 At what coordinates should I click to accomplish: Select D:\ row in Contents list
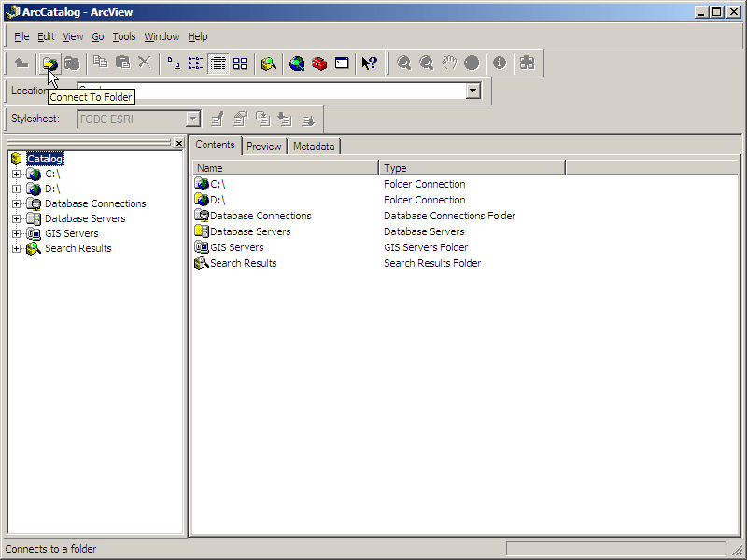[209, 200]
